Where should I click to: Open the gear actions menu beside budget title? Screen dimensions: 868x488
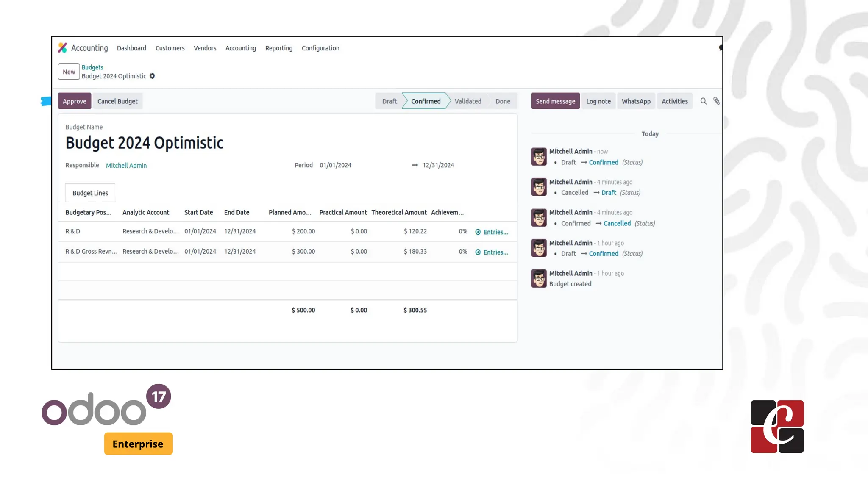[x=152, y=76]
